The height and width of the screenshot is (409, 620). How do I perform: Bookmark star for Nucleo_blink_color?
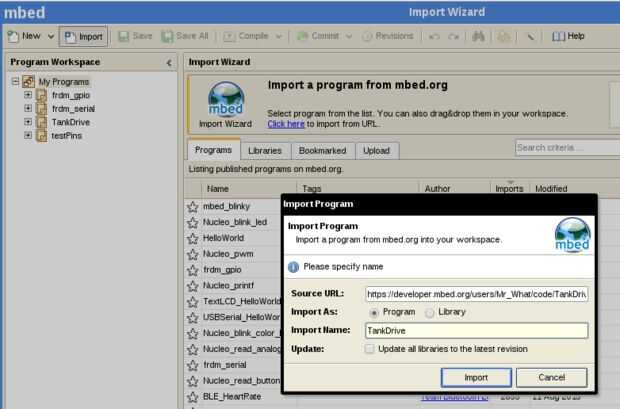(193, 333)
